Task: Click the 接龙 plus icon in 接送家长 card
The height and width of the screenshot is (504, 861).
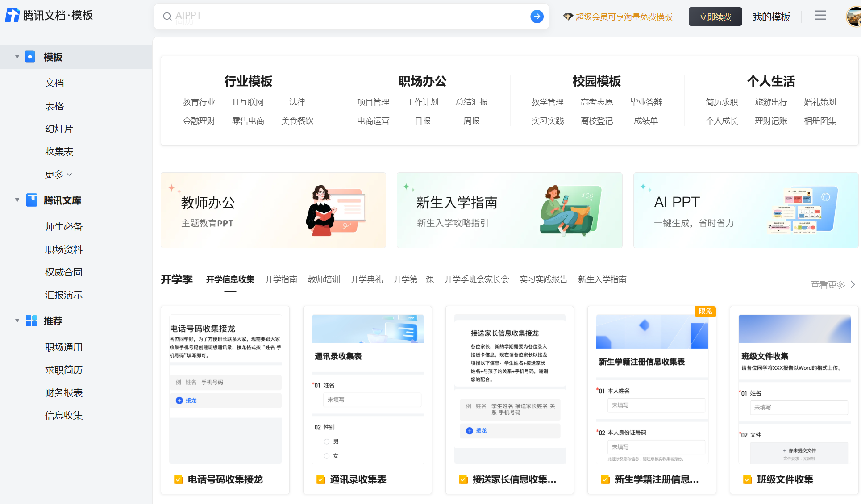Action: [x=470, y=431]
